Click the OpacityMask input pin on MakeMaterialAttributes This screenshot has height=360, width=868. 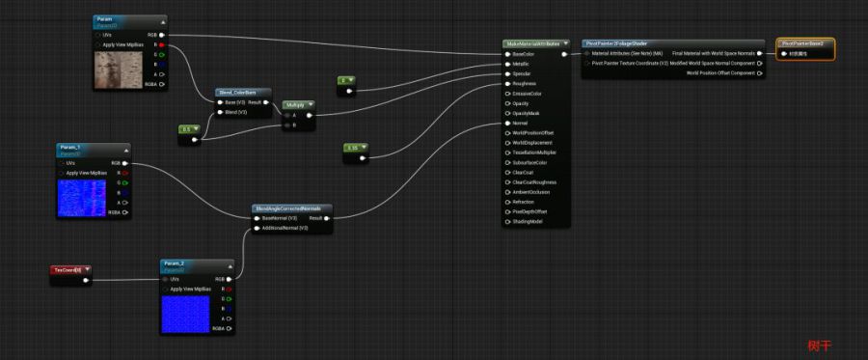coord(507,113)
